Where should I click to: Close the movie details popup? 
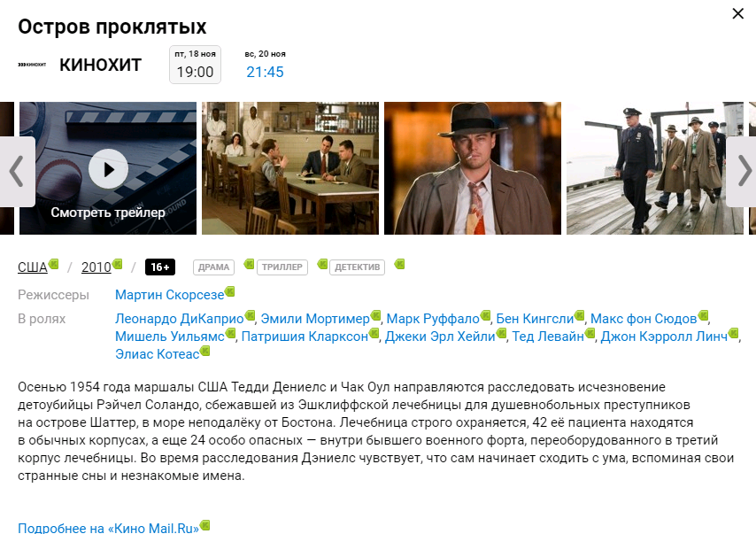click(x=737, y=13)
